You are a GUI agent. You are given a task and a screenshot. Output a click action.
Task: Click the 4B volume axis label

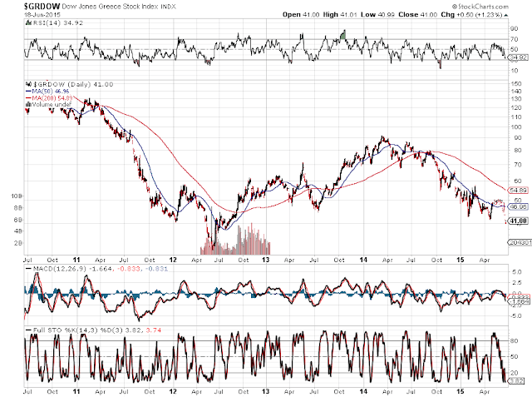18,231
